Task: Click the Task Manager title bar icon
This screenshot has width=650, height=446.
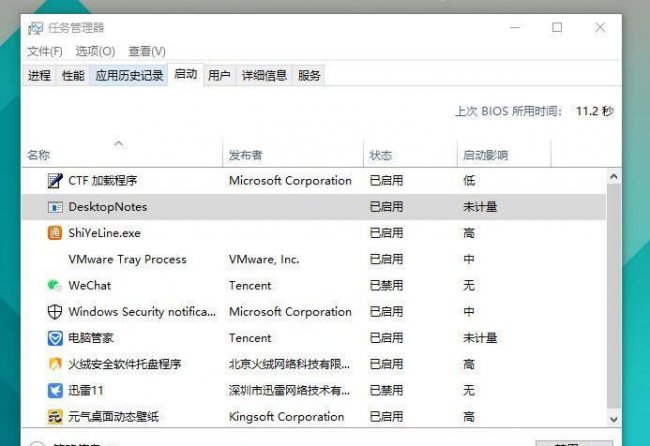Action: click(x=36, y=28)
